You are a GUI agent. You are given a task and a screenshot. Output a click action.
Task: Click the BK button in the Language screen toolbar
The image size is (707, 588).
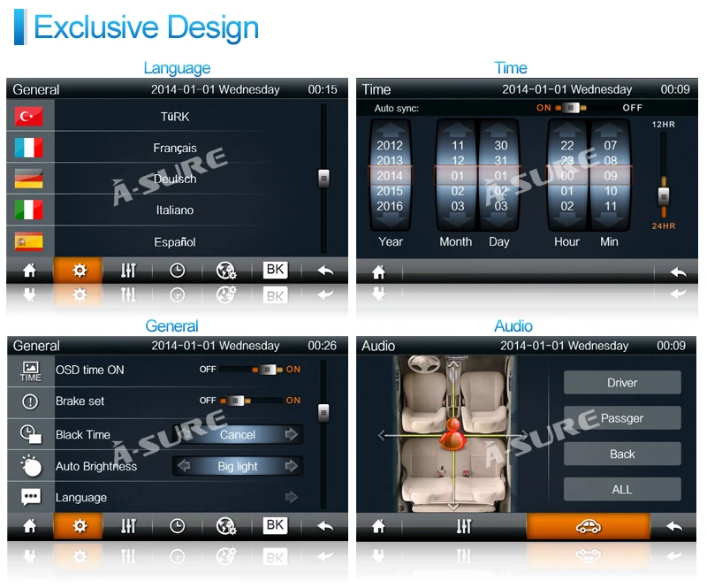[x=275, y=270]
